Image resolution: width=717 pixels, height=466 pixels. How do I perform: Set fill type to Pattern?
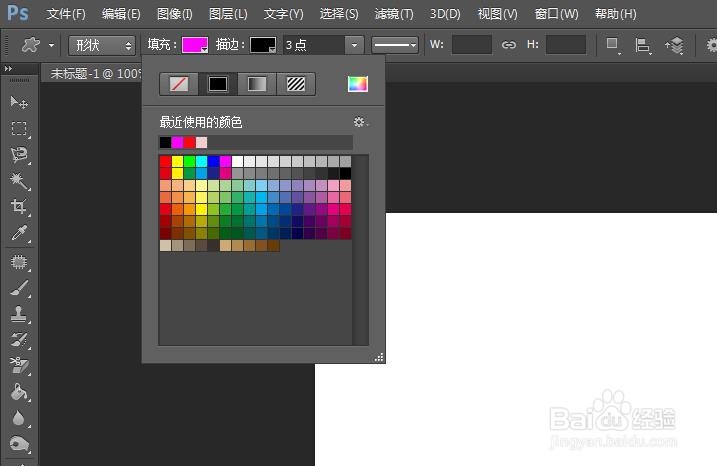click(x=296, y=84)
